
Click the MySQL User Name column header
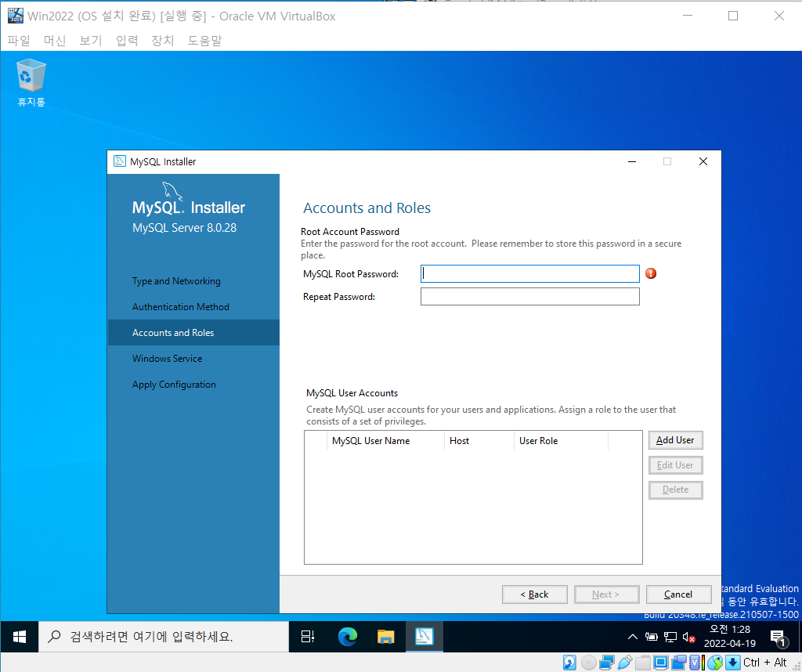tap(385, 441)
